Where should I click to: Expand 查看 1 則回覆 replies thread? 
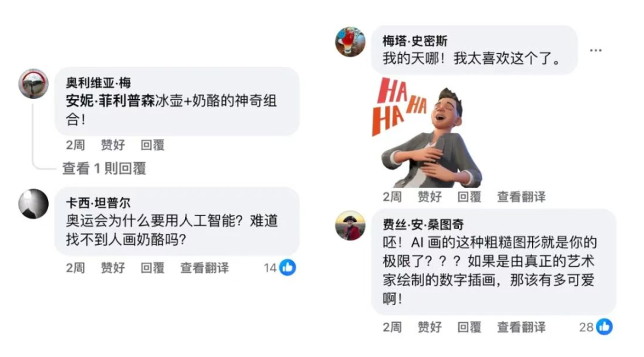tap(104, 168)
